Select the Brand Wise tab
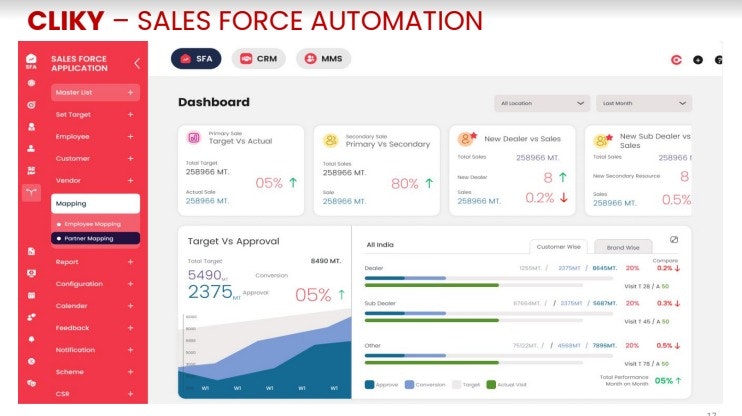This screenshot has width=742, height=416. [623, 247]
